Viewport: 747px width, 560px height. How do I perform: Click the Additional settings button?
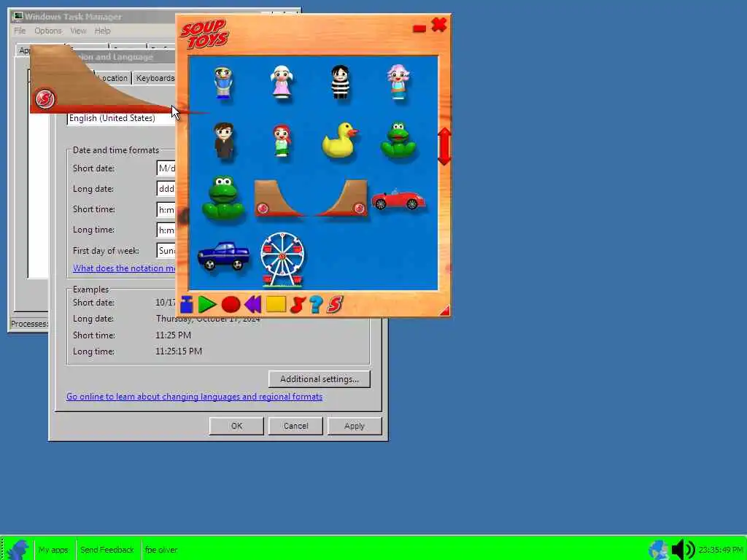pyautogui.click(x=320, y=379)
